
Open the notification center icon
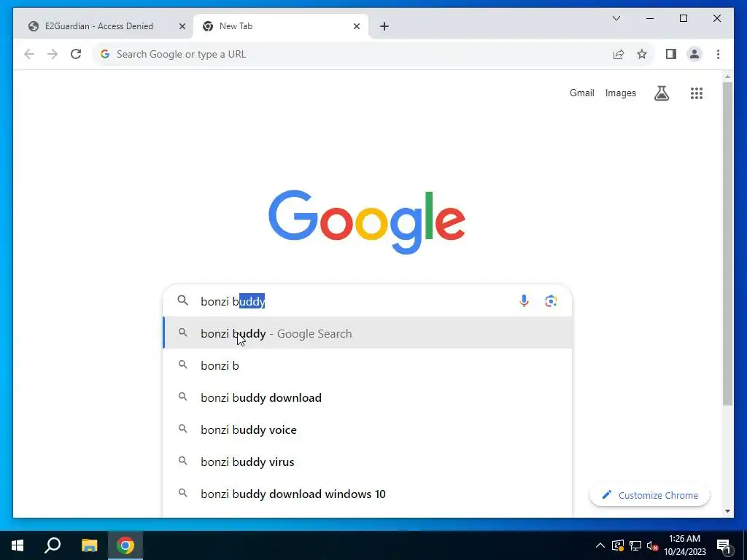724,545
